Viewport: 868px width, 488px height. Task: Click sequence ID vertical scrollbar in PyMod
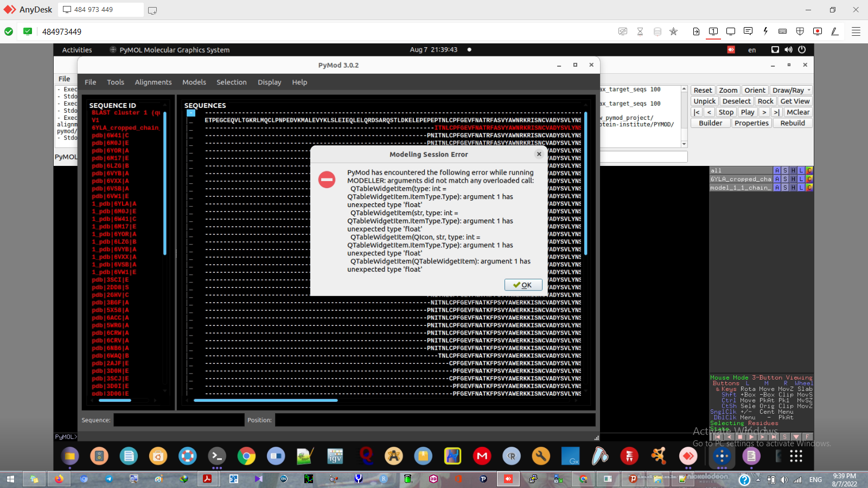point(165,183)
